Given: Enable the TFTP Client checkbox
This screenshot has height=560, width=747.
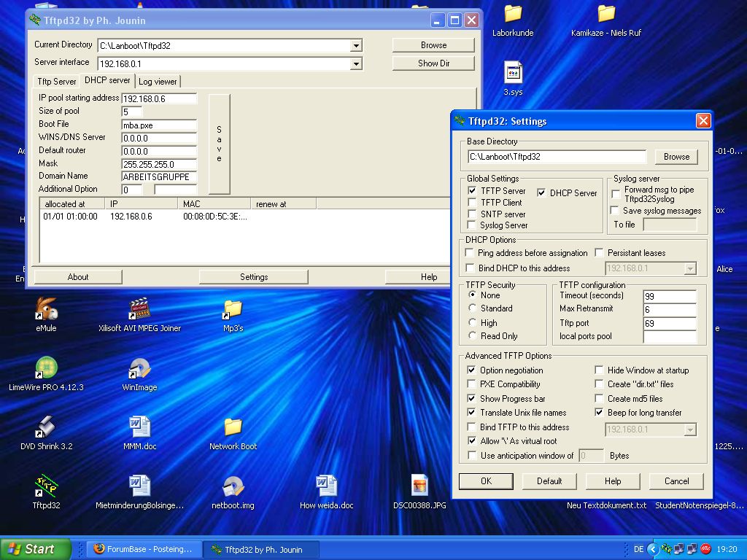Looking at the screenshot, I should 472,203.
